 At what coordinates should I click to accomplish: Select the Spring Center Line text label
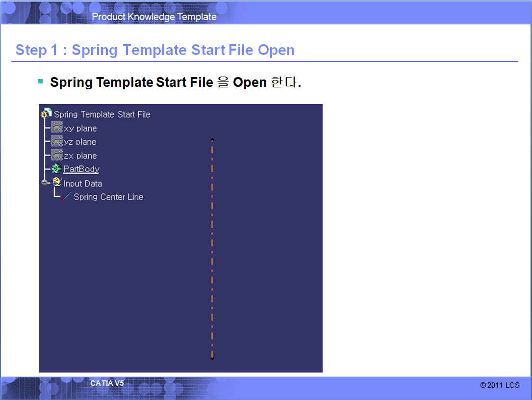pos(108,197)
